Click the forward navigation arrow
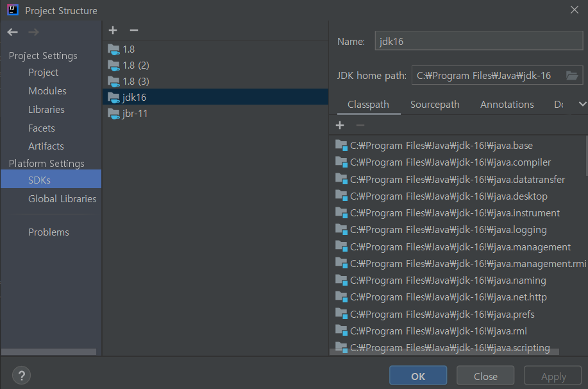The image size is (588, 389). 33,32
